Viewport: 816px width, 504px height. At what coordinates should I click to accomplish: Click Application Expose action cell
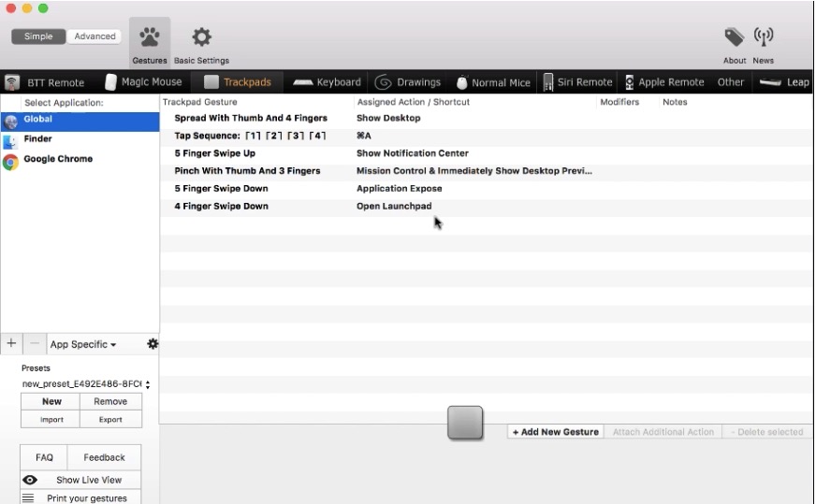coord(400,189)
